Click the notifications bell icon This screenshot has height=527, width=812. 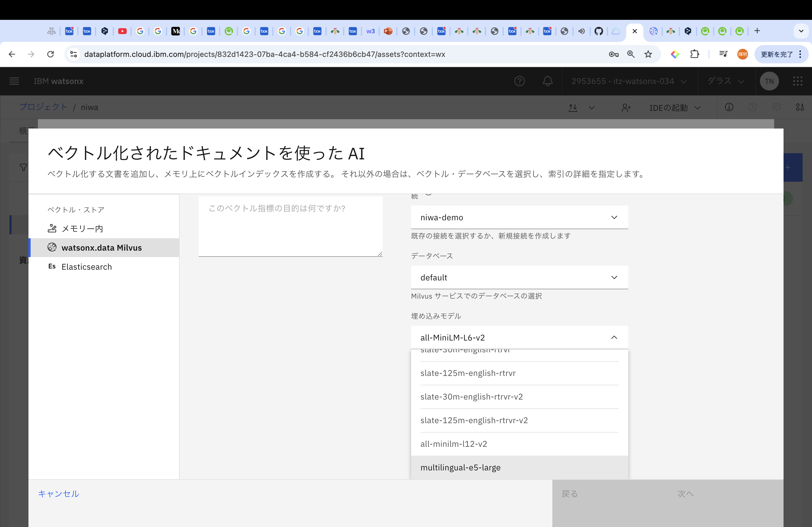pos(547,81)
